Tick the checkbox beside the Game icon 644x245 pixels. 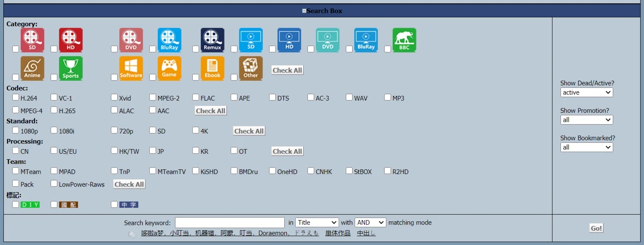pos(153,77)
